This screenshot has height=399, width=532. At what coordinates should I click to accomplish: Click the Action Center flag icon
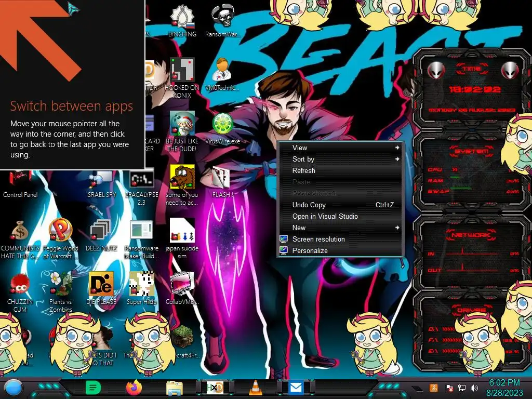coord(449,388)
